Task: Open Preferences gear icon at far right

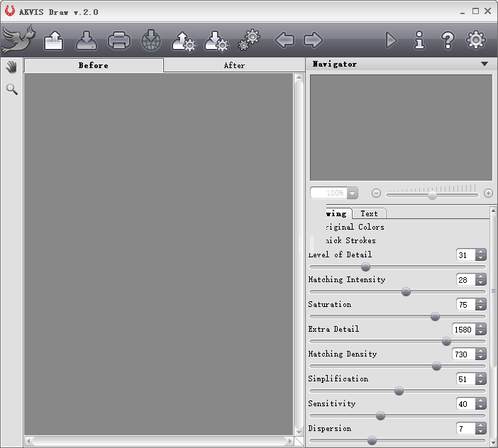Action: click(476, 40)
